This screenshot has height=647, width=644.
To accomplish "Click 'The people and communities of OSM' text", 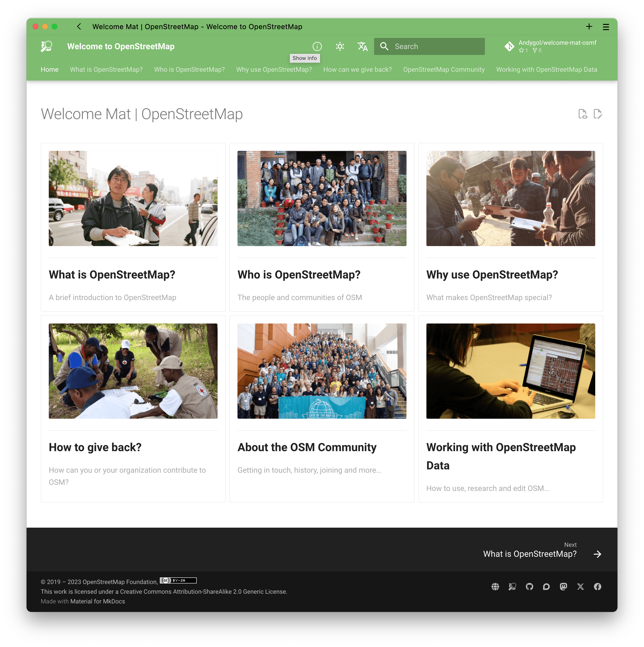I will (300, 297).
